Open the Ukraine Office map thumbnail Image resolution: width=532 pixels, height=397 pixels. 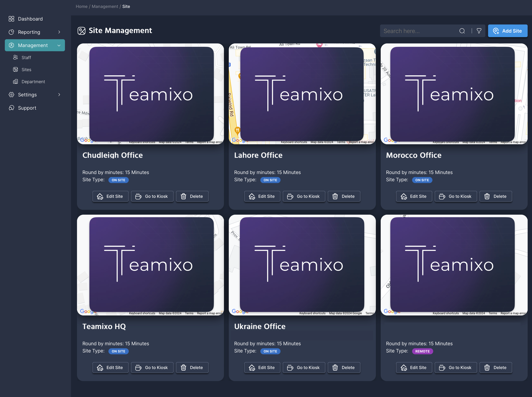[302, 265]
